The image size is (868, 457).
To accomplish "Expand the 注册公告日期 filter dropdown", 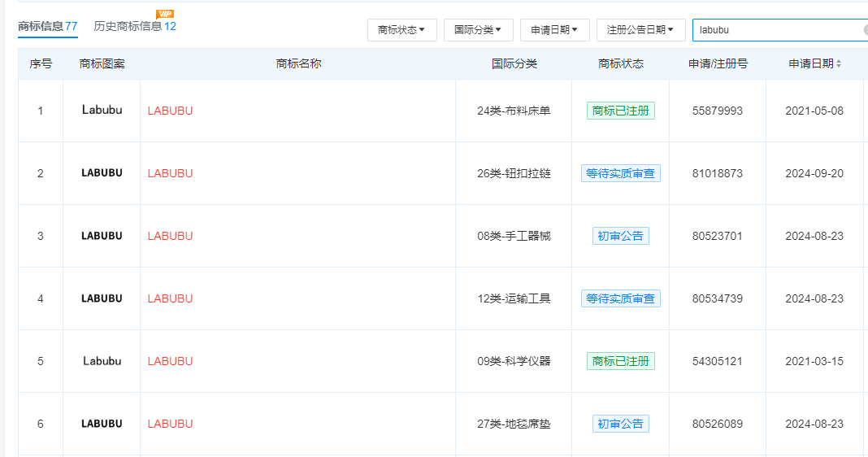I will [x=640, y=30].
